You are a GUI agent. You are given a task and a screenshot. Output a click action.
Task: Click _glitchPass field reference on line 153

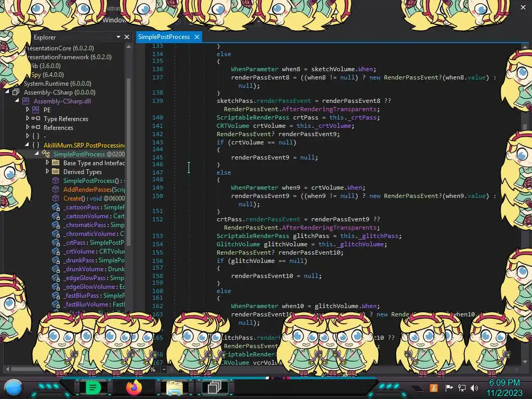pyautogui.click(x=379, y=236)
